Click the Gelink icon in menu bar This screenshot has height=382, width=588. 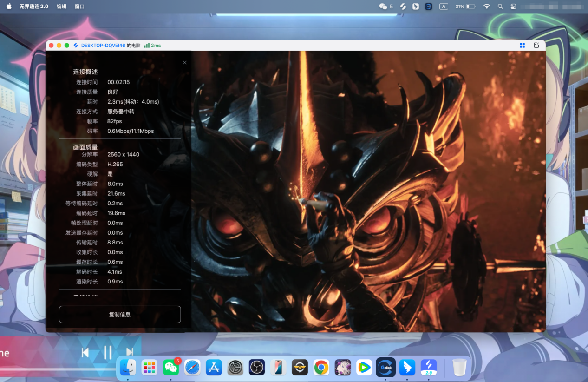coord(429,7)
